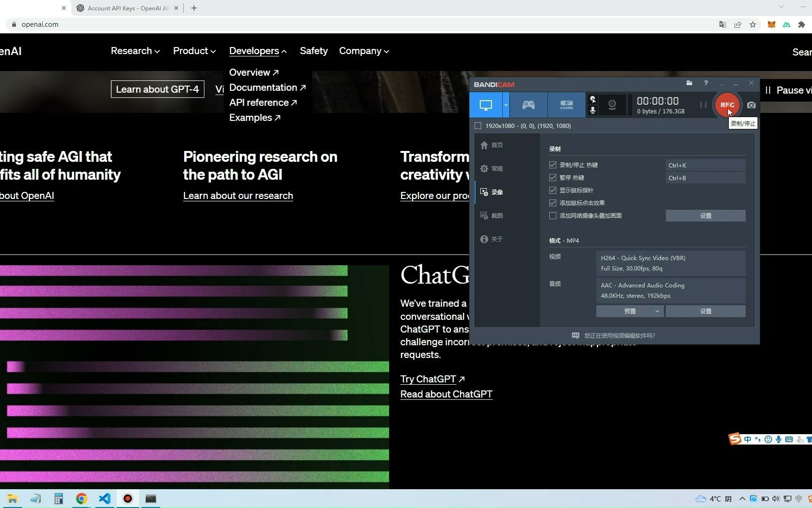Image resolution: width=812 pixels, height=508 pixels.
Task: Uncheck 显示鼠标指针 option
Action: [553, 190]
